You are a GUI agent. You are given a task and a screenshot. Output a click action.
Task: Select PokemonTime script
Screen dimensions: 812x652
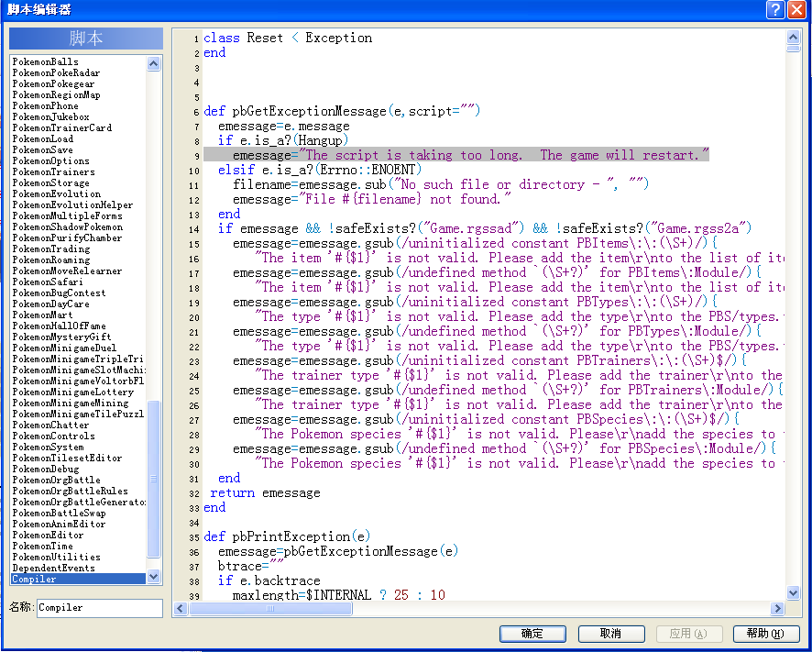42,546
